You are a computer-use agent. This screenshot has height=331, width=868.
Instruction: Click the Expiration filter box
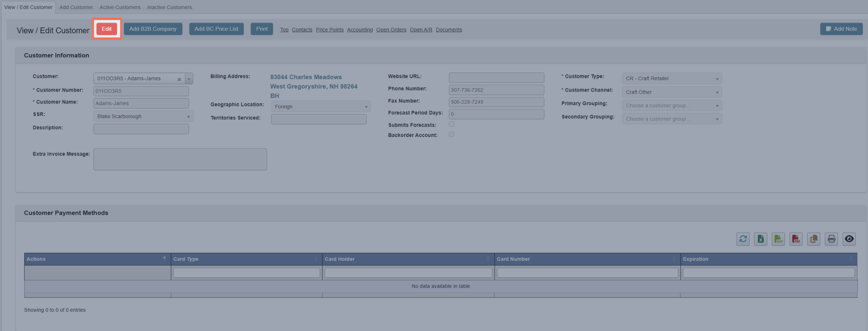tap(768, 273)
